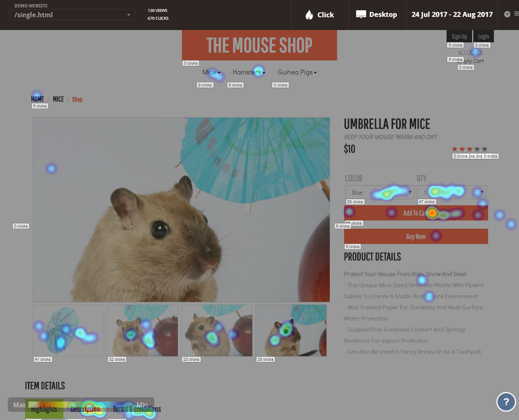Click the '670 CLICKS' statistic

158,19
